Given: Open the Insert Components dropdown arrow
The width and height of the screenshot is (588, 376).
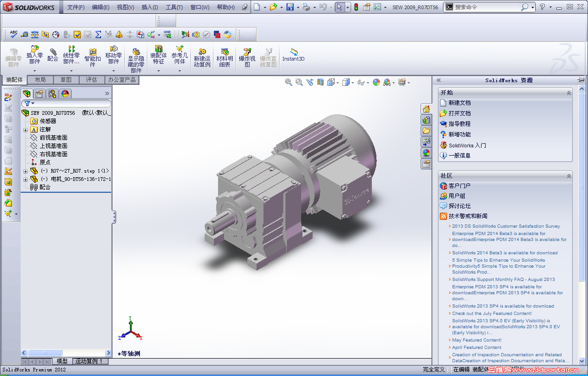Looking at the screenshot, I should pyautogui.click(x=34, y=71).
